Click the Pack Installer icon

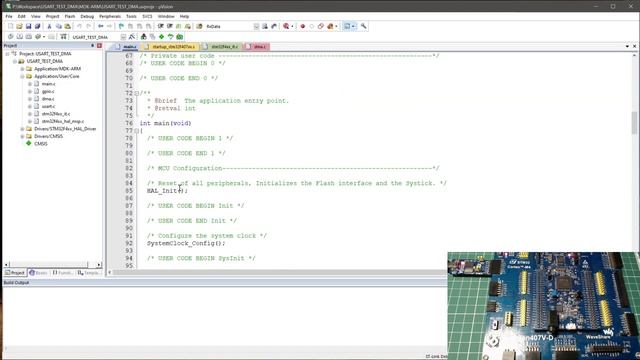[180, 37]
